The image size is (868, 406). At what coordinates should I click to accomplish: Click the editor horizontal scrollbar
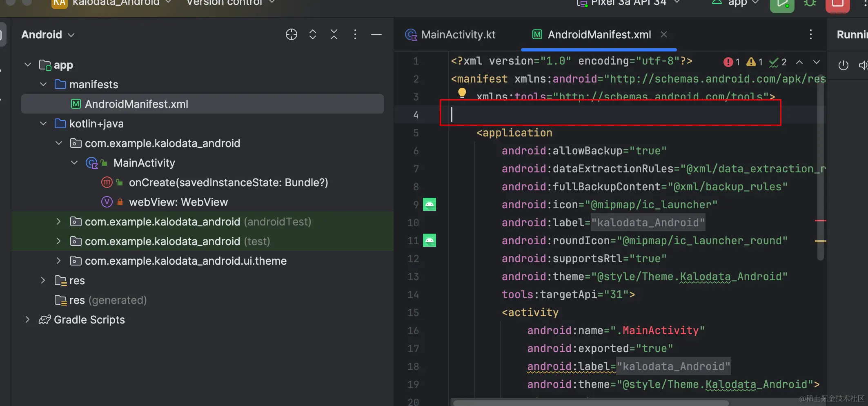tap(591, 403)
